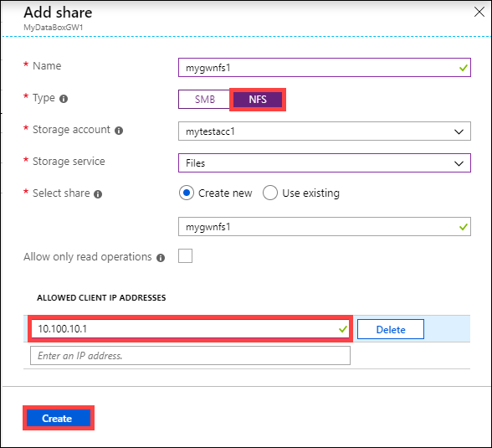Click the info icon next to Type
The image size is (492, 448).
[x=64, y=99]
